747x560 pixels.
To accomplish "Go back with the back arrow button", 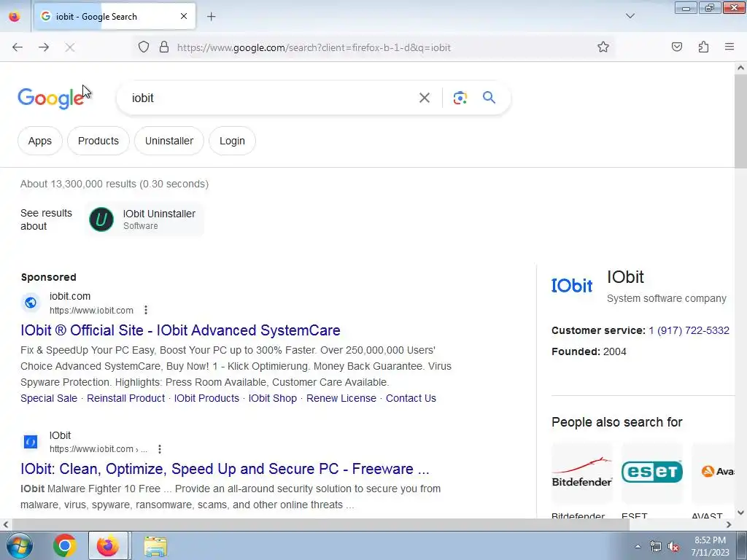I will point(18,47).
